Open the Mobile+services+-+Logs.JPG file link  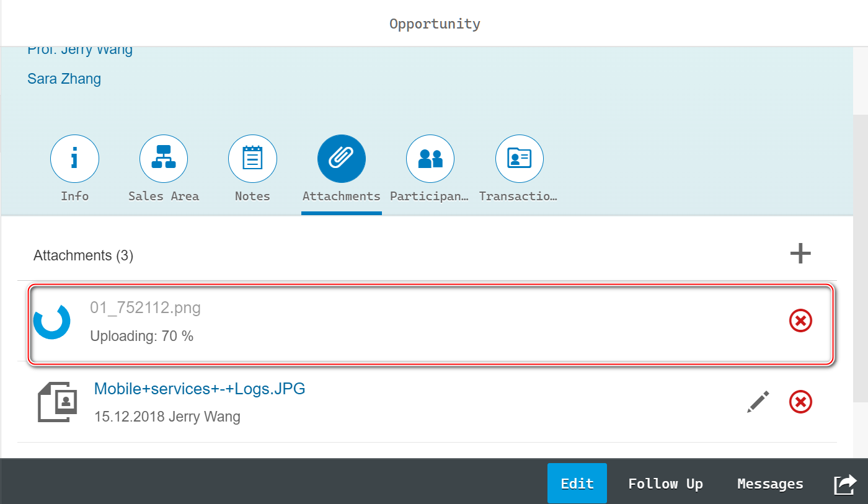(x=200, y=389)
